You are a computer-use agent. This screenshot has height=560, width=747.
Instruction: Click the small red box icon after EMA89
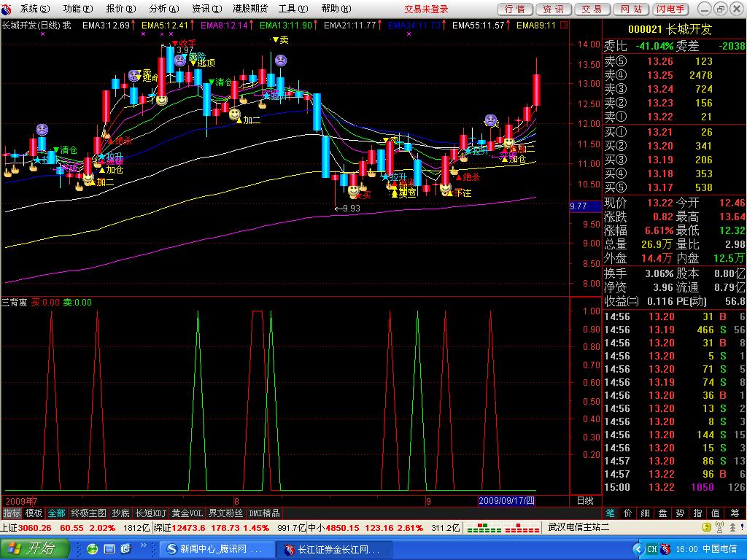564,25
